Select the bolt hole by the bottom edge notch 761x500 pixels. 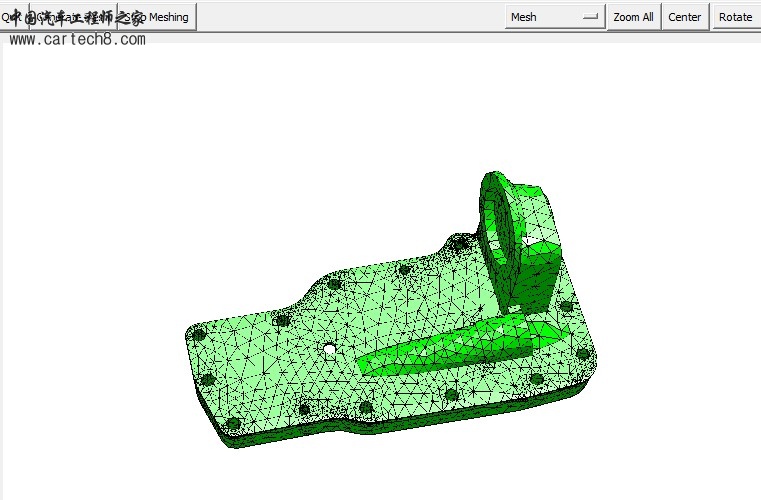365,409
